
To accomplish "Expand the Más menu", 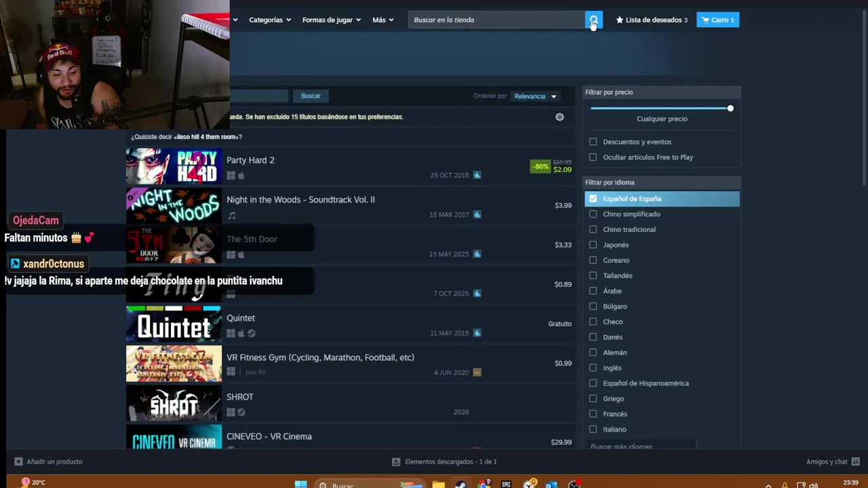I will point(383,20).
